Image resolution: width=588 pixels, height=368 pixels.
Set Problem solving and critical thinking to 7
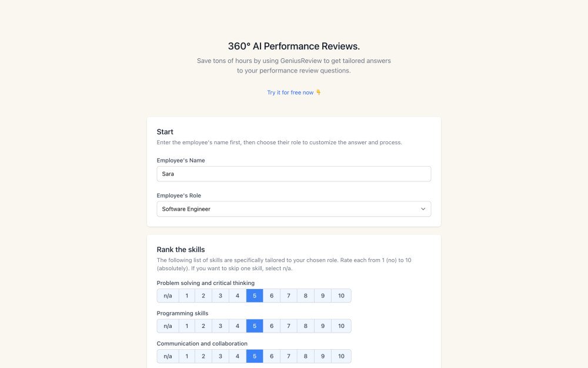coord(289,296)
